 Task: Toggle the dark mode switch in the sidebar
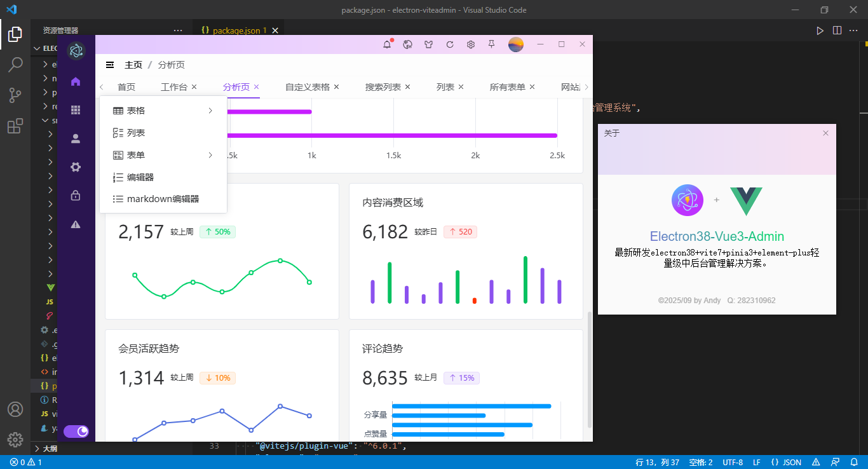pos(76,431)
